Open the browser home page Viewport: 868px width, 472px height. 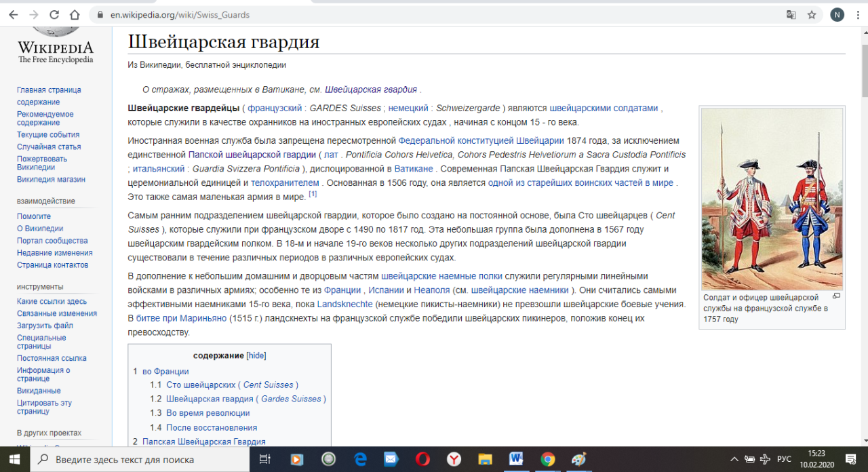(x=75, y=15)
